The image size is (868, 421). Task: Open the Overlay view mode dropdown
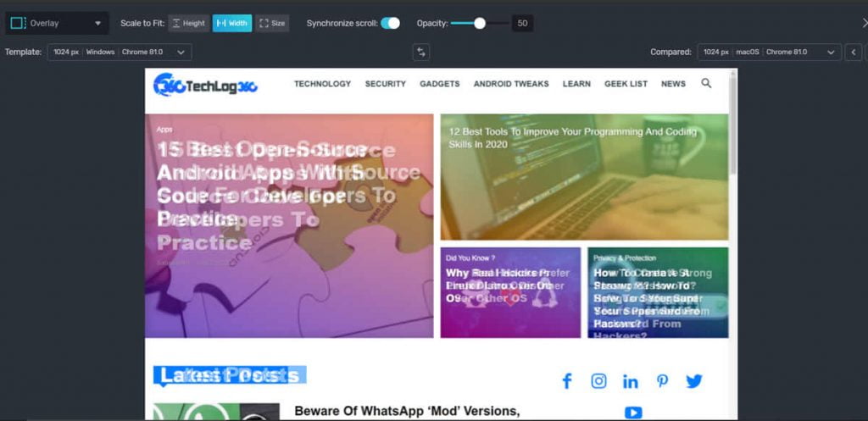56,23
